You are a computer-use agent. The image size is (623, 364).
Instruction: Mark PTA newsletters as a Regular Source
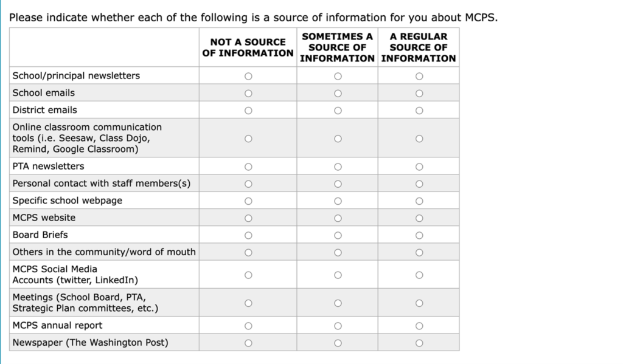[419, 167]
